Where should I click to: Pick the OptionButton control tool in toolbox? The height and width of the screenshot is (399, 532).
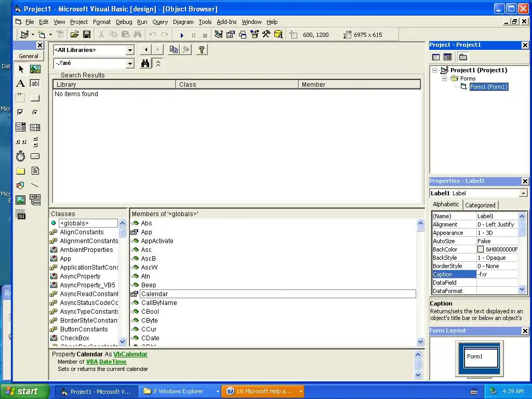click(35, 112)
